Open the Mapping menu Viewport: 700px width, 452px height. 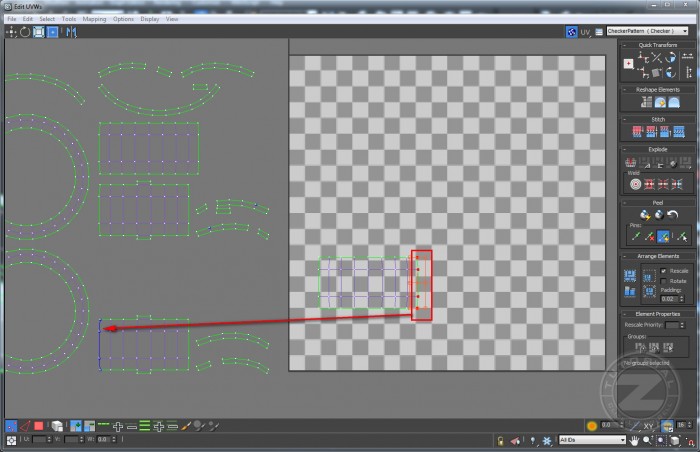(x=94, y=19)
